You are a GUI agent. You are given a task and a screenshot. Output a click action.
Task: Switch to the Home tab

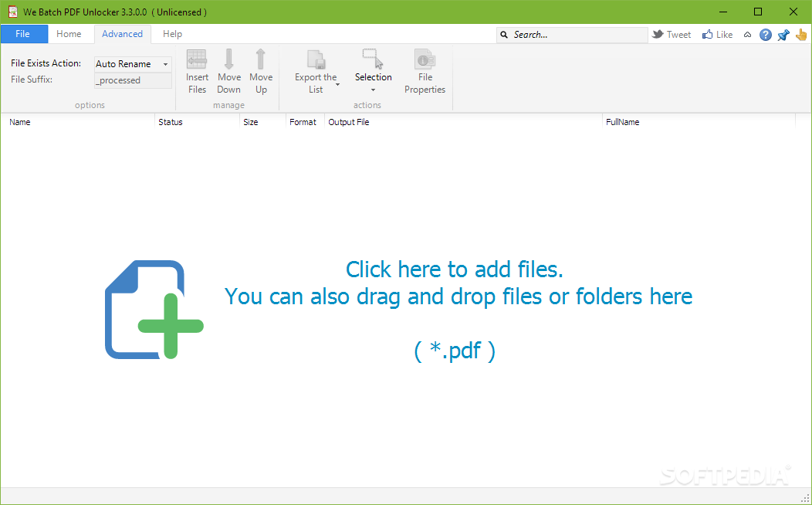pos(69,34)
